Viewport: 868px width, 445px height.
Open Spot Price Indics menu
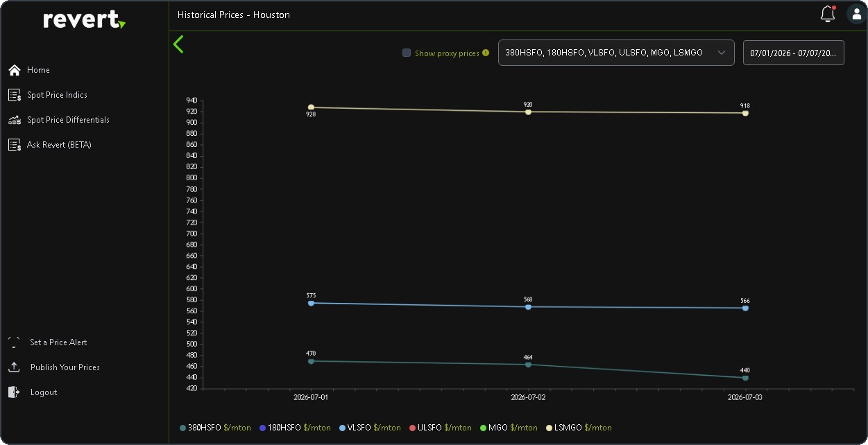coord(57,95)
